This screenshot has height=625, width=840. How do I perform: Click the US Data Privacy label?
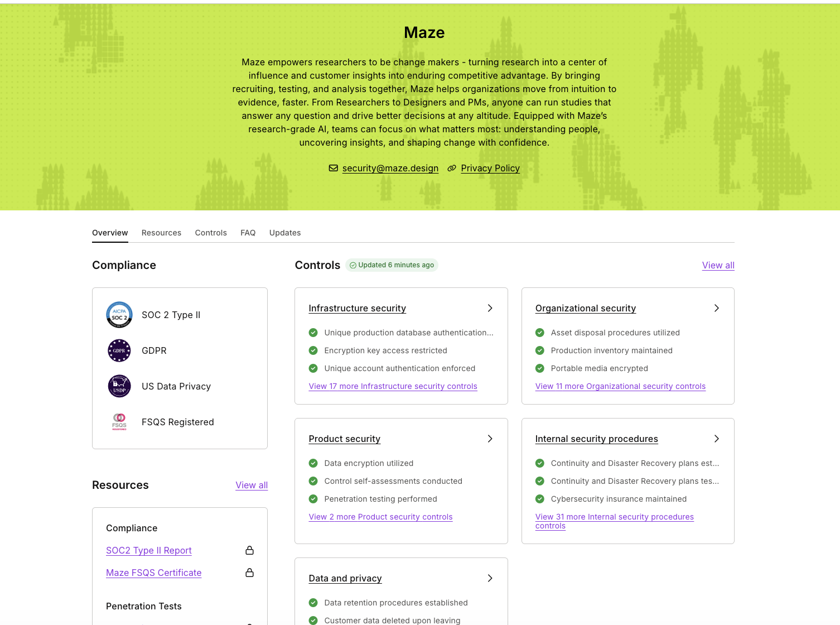[176, 386]
